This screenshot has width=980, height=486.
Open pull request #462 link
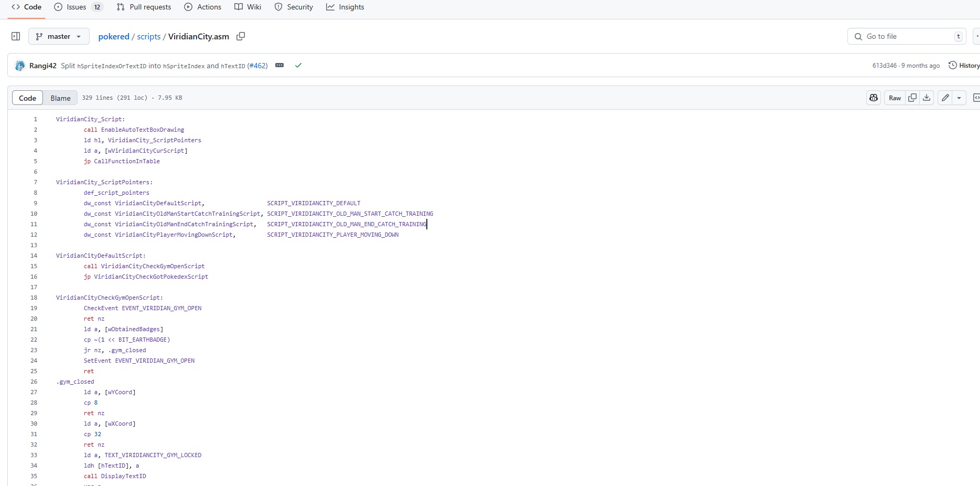257,66
